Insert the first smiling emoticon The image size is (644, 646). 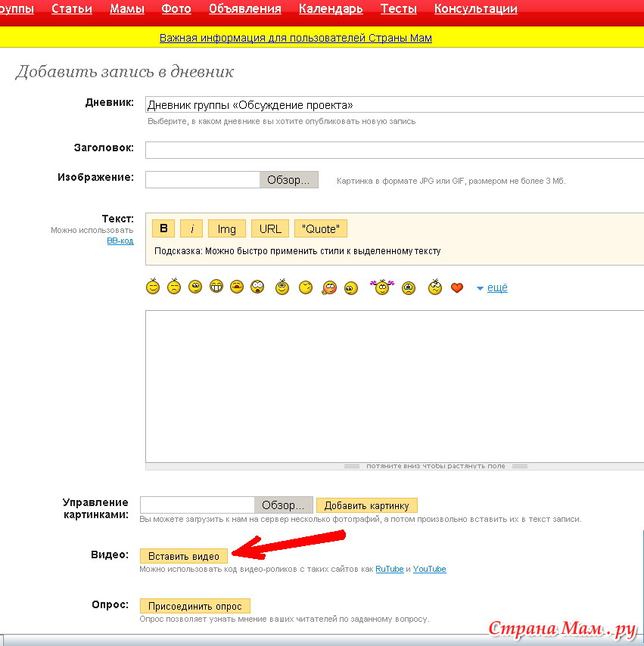click(153, 287)
